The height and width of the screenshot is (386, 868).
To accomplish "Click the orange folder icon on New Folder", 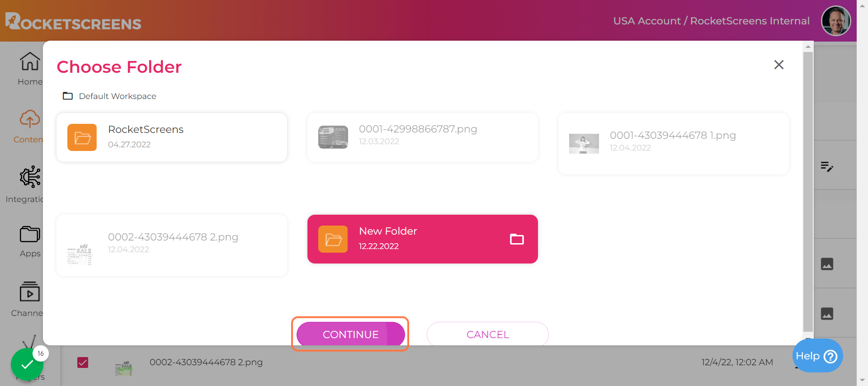I will (x=333, y=239).
